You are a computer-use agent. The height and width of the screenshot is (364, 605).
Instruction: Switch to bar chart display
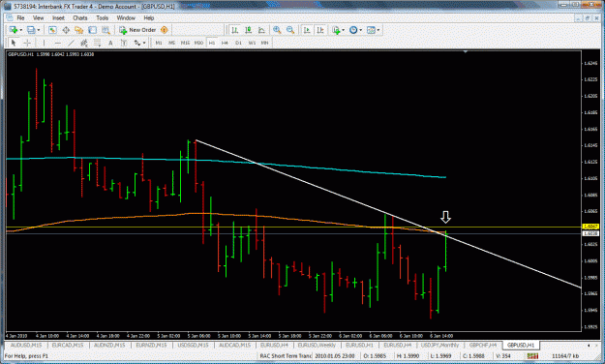point(234,30)
